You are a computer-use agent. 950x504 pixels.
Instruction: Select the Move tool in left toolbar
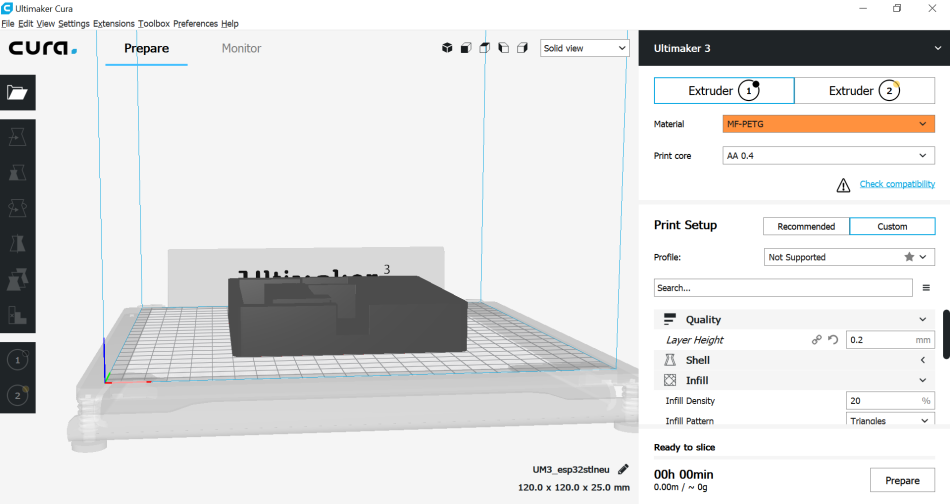pyautogui.click(x=17, y=138)
